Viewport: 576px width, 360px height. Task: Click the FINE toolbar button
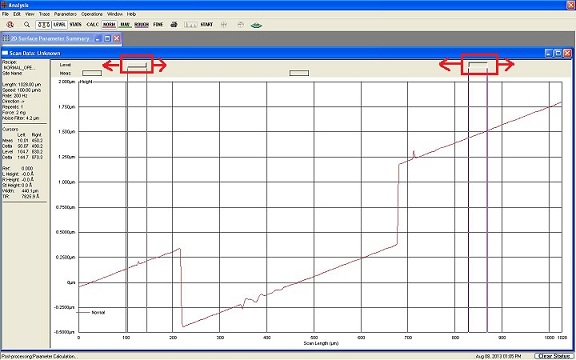(x=158, y=25)
